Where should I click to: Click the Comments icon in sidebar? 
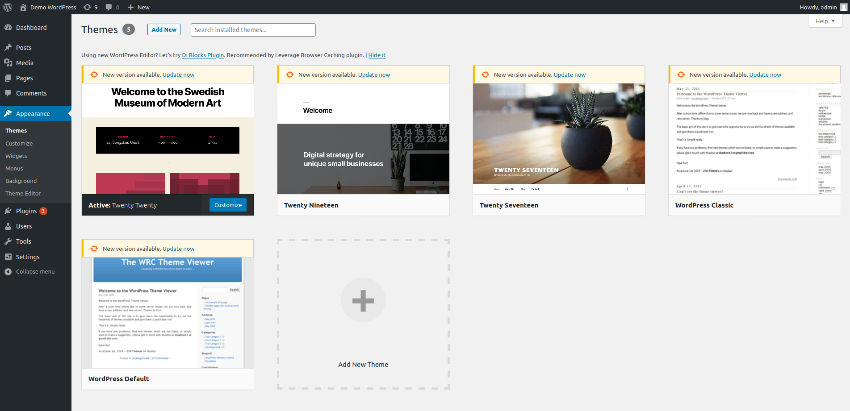coord(8,93)
